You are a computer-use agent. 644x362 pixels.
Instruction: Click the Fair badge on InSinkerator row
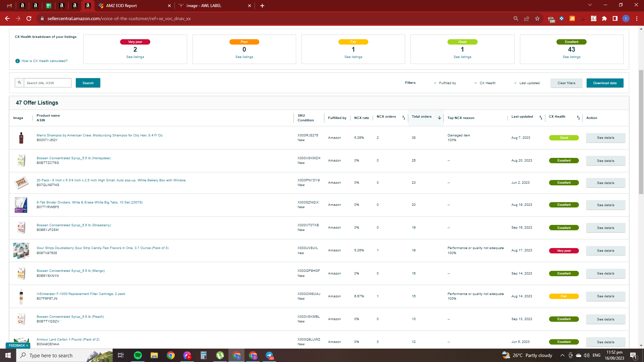[x=564, y=296]
